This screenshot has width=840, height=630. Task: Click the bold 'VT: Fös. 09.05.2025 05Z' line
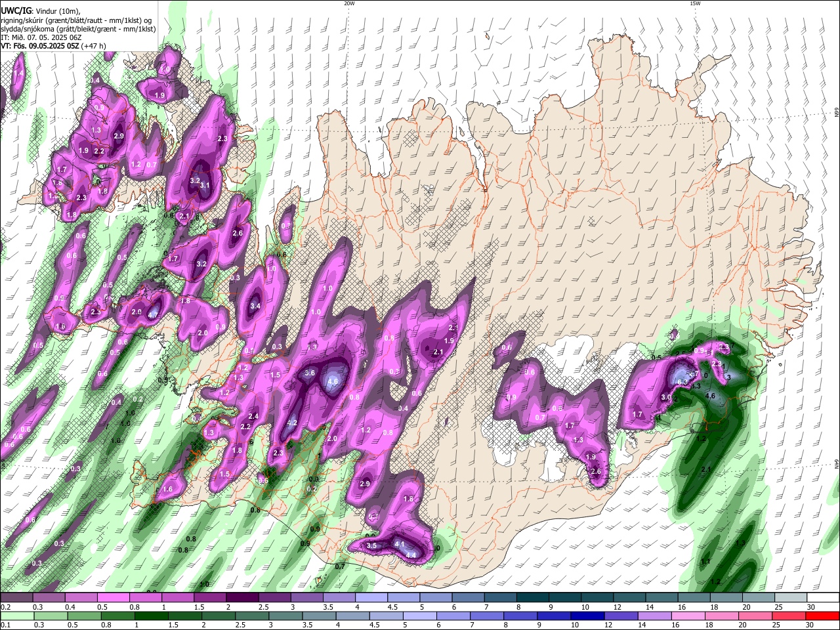[x=40, y=46]
